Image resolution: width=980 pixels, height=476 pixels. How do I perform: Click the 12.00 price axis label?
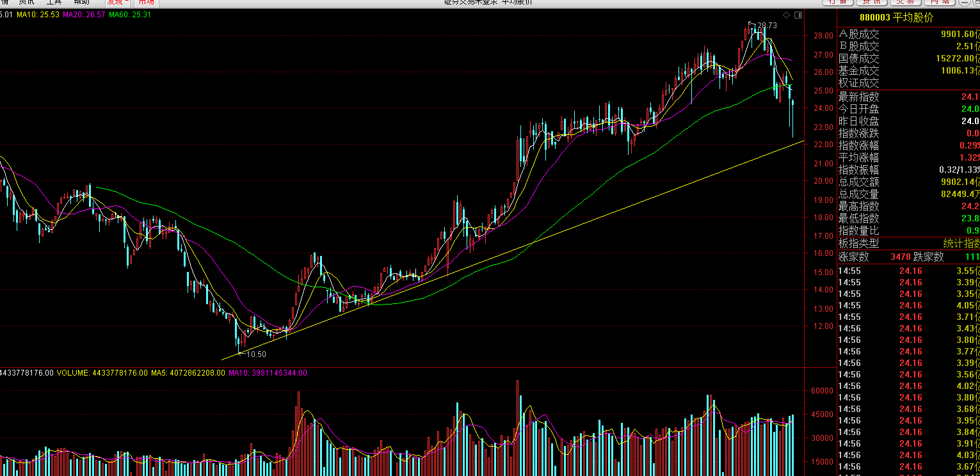click(x=823, y=326)
